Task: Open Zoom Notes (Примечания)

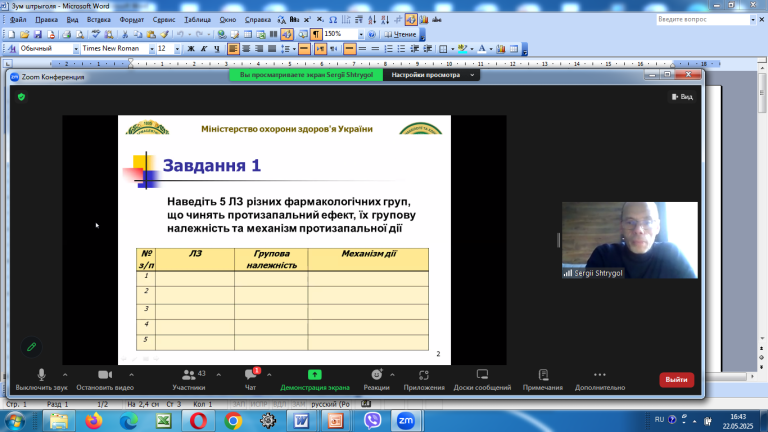Action: [543, 380]
